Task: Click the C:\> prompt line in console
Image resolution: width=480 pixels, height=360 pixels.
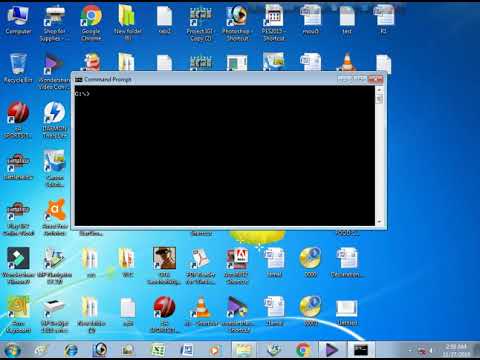Action: point(82,94)
